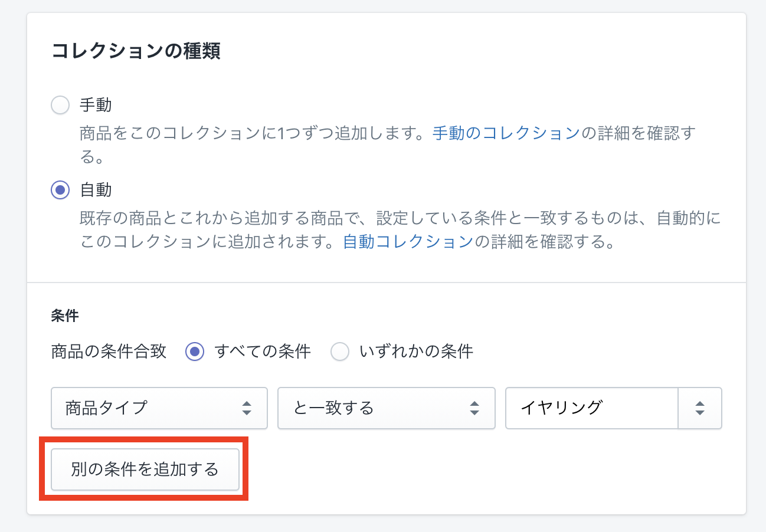
Task: Click the いずれかの条件 label text
Action: 417,352
